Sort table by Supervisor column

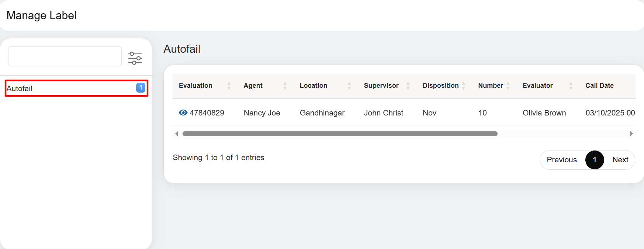(381, 86)
